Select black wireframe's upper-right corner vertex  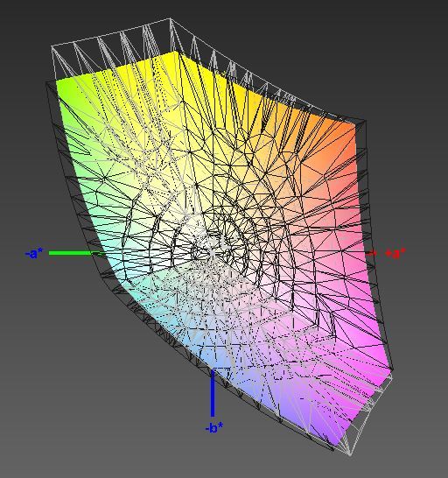366,121
